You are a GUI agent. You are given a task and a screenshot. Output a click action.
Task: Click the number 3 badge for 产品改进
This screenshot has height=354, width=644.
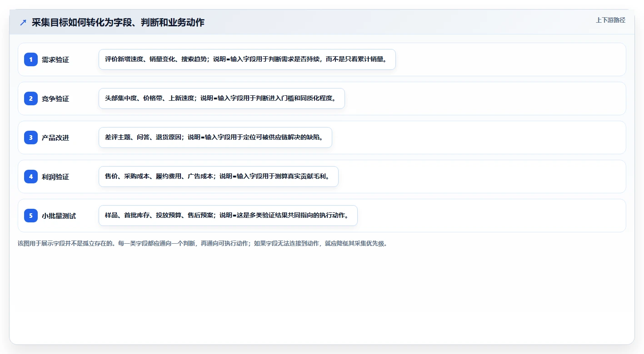31,138
